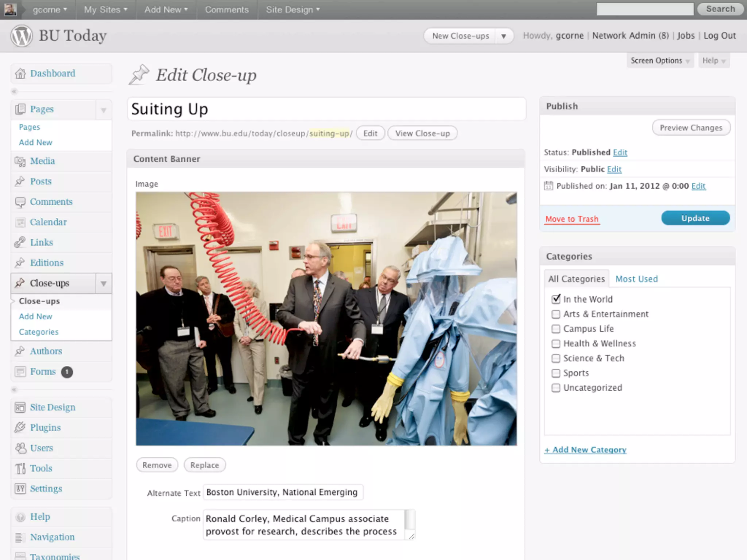Click the Media icon in sidebar
Screen dimensions: 747x560
point(20,161)
